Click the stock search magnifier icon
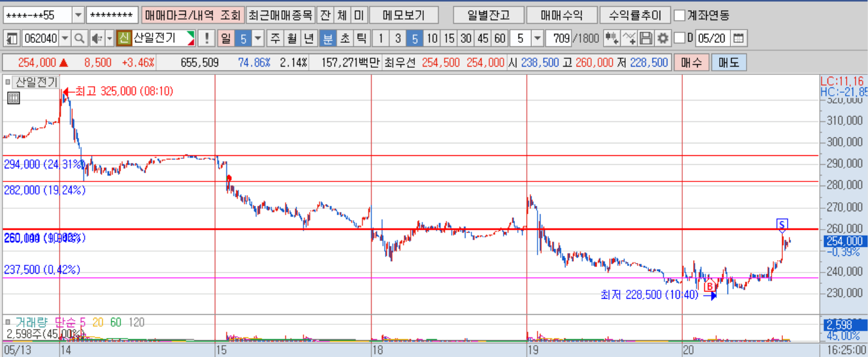The image size is (868, 357). (x=79, y=39)
